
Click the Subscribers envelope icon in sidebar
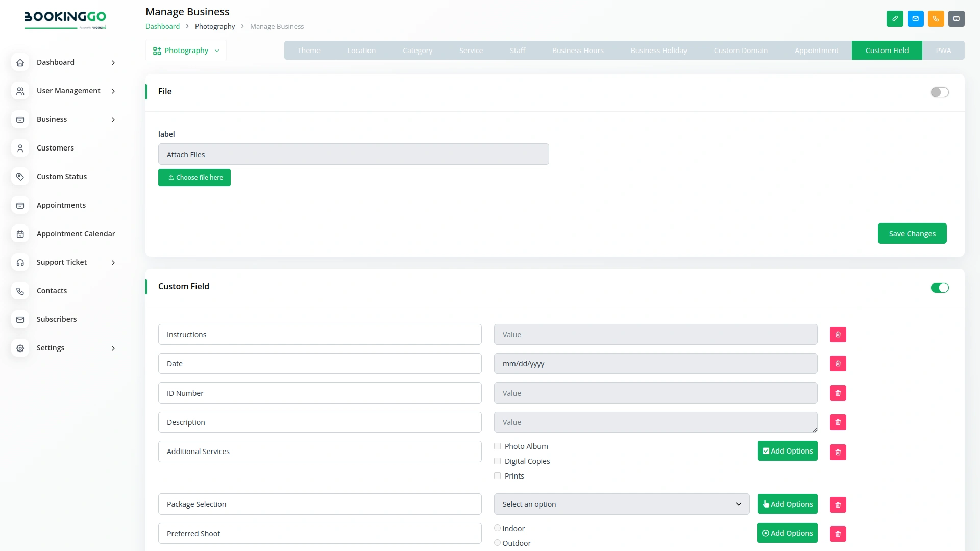pyautogui.click(x=20, y=319)
